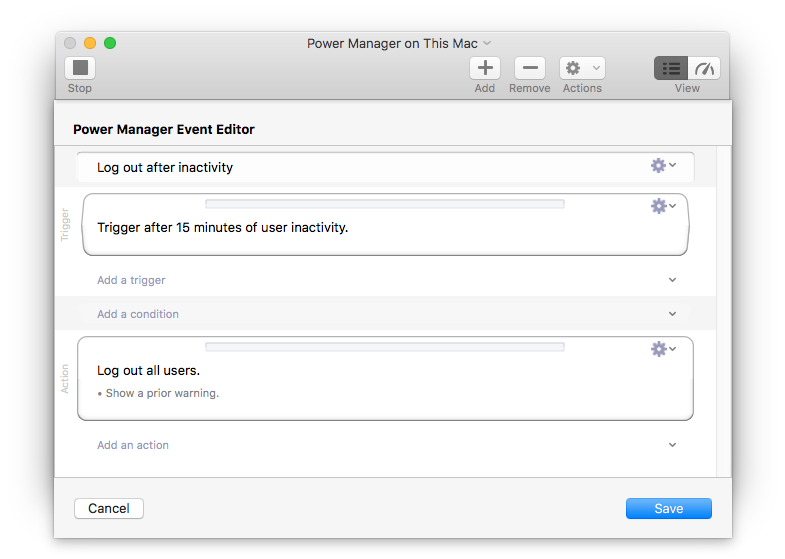The width and height of the screenshot is (785, 559).
Task: Select 'Trigger after 15 minutes of user inactivity.' text
Action: 222,228
